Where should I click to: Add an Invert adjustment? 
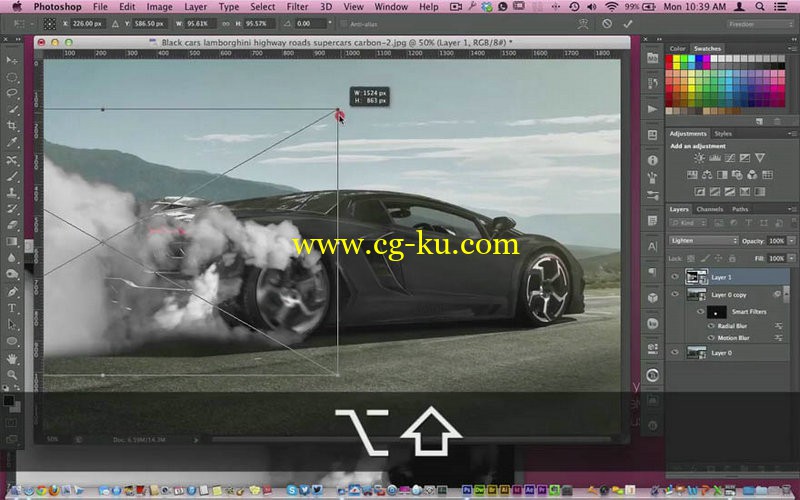coord(699,192)
